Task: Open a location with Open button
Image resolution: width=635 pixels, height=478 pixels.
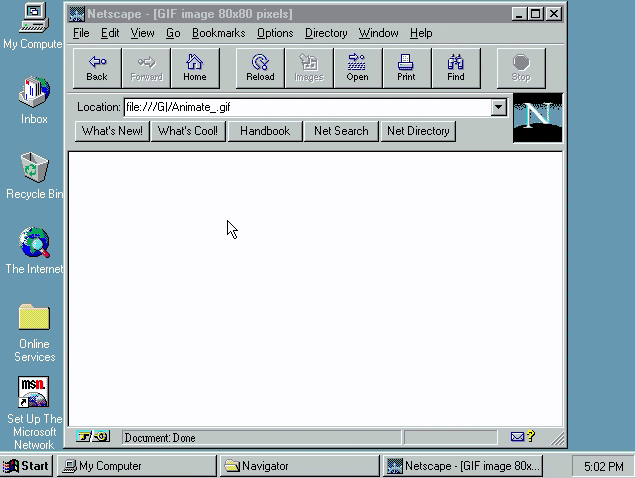Action: [358, 68]
